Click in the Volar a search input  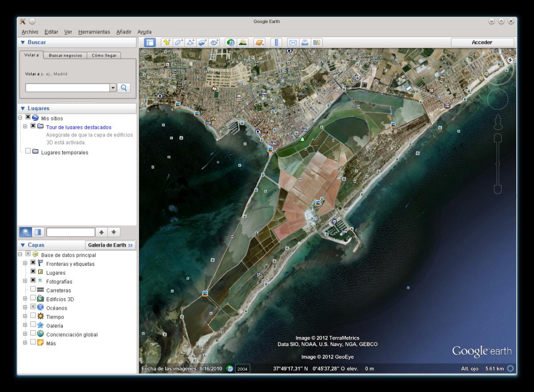click(x=68, y=88)
